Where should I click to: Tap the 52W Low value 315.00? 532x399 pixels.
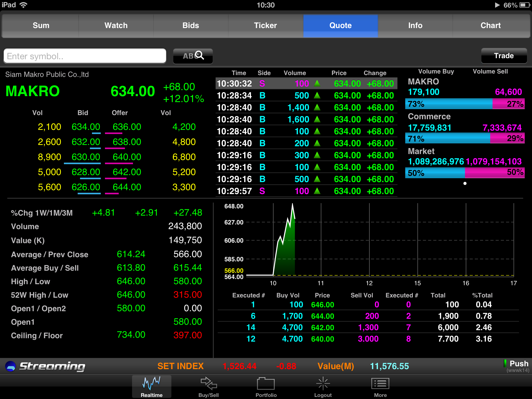188,295
